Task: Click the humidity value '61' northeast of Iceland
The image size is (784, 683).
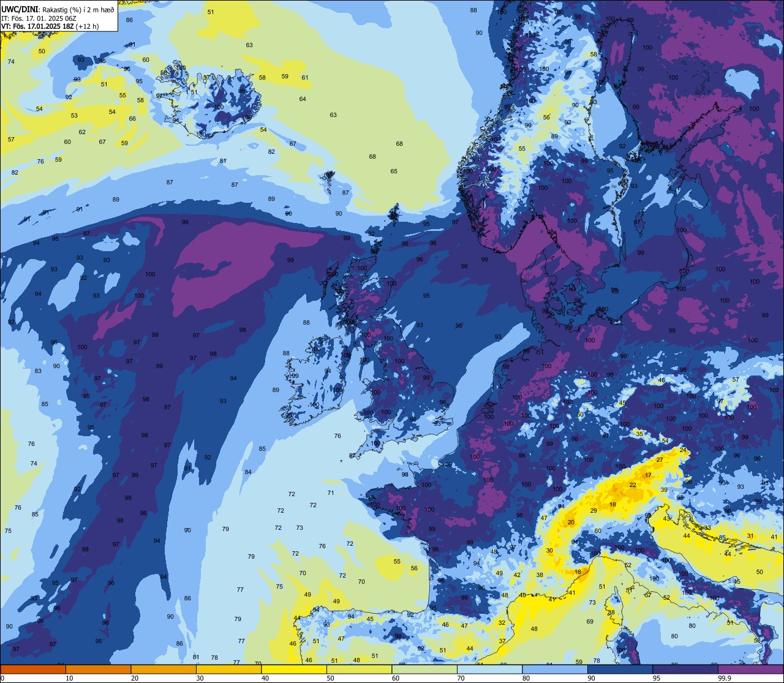Action: click(x=305, y=77)
